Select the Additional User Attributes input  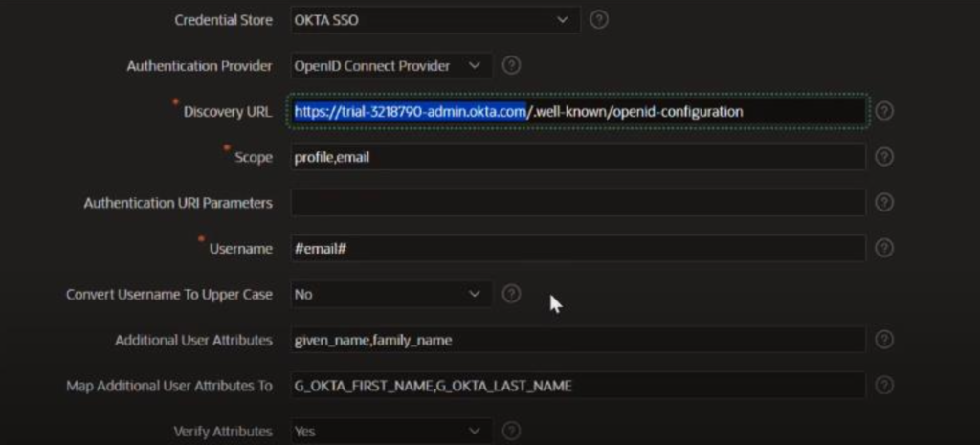[578, 340]
